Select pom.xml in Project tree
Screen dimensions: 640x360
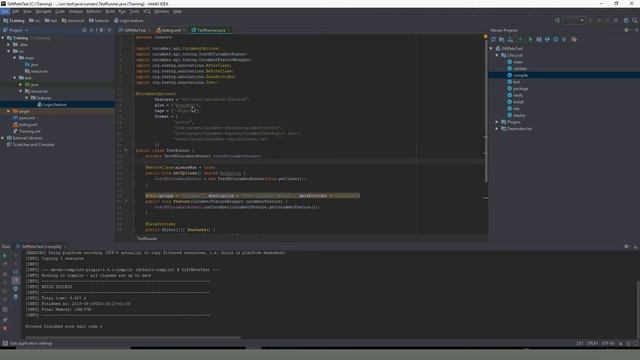[x=27, y=118]
